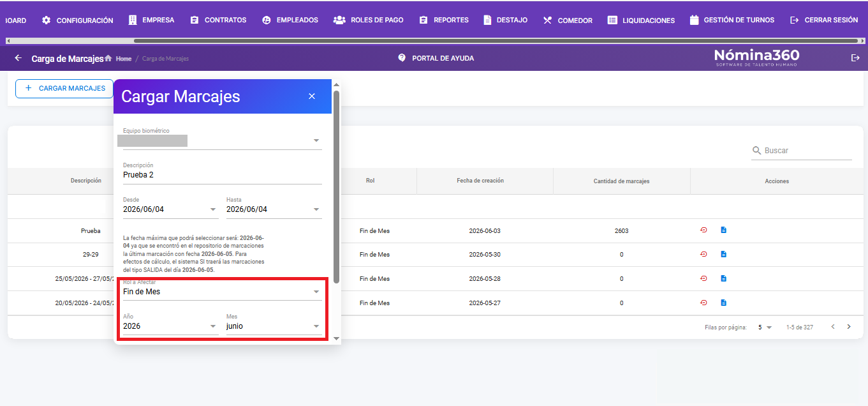Open the Desde date dropdown

click(171, 209)
